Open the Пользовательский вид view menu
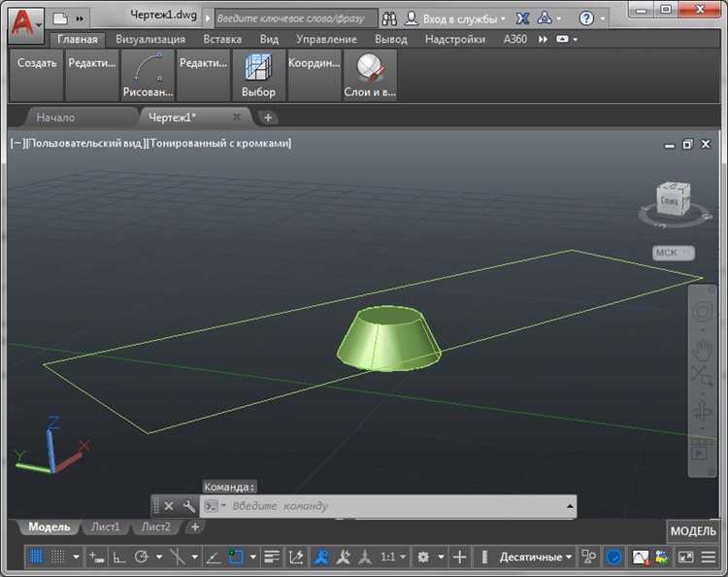The height and width of the screenshot is (577, 728). [86, 144]
